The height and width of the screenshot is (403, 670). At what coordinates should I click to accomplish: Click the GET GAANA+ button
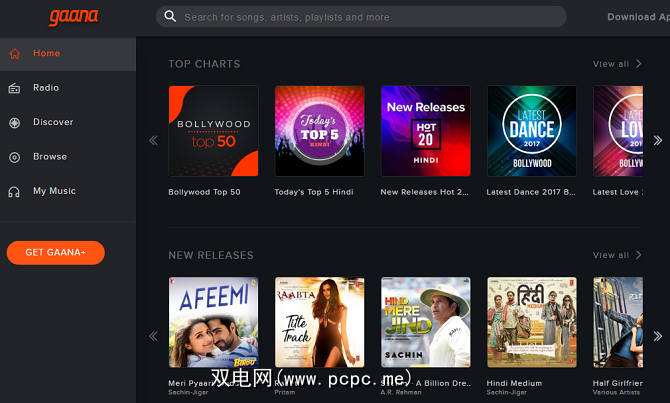coord(56,253)
